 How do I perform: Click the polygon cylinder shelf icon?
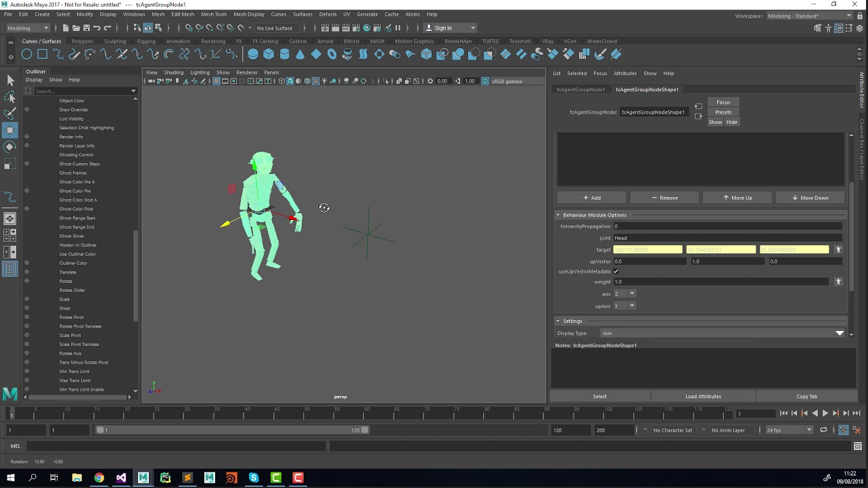(x=284, y=54)
